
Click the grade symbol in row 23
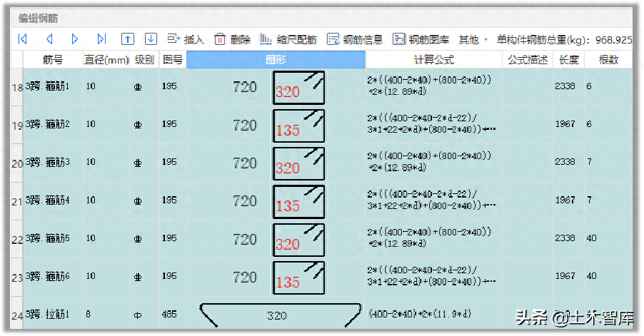[138, 278]
